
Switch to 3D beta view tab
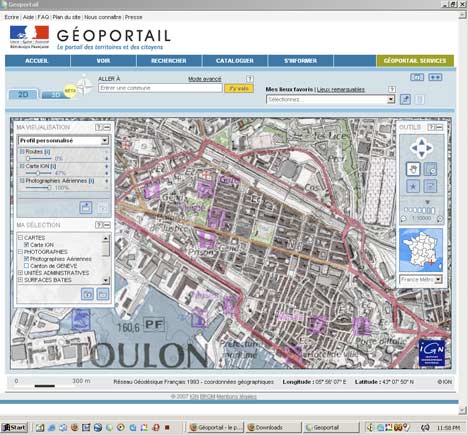tap(55, 95)
